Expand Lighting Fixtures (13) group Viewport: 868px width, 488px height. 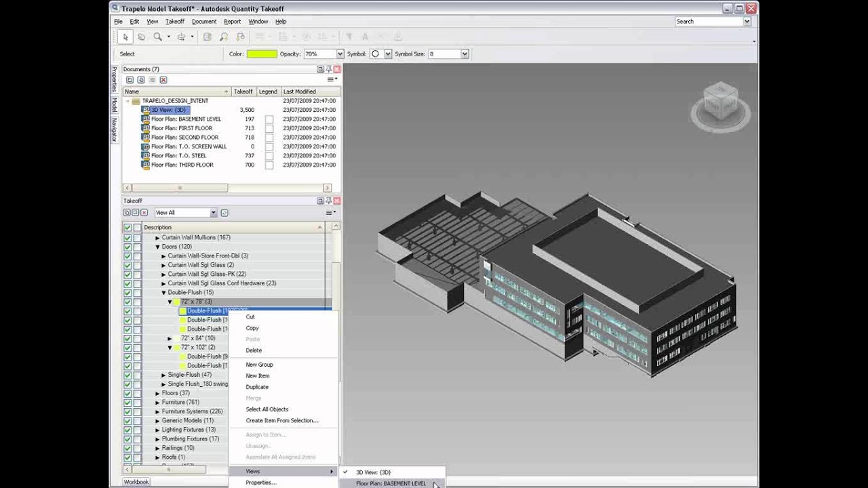[x=157, y=430]
